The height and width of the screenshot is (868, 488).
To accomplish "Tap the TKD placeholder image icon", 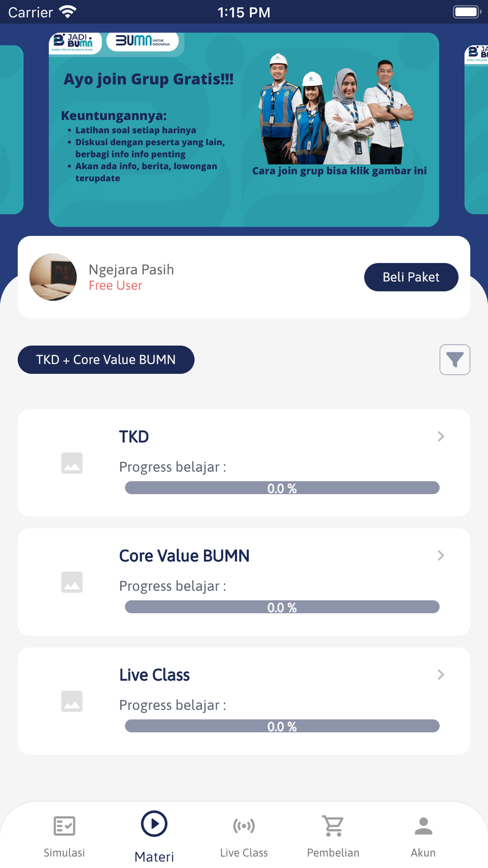I will pos(72,463).
